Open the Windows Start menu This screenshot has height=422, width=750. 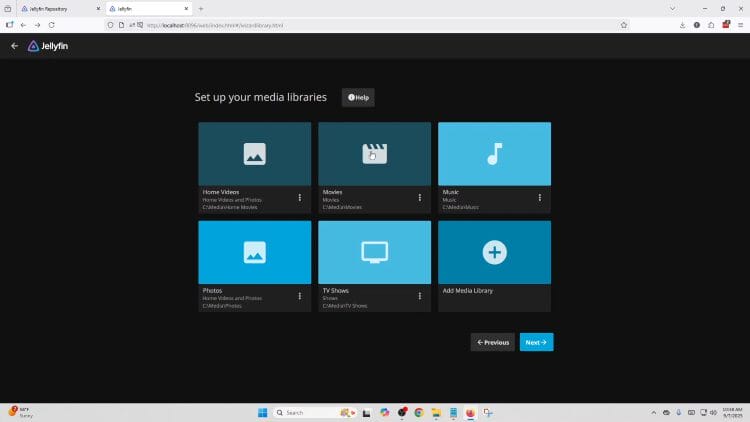264,412
